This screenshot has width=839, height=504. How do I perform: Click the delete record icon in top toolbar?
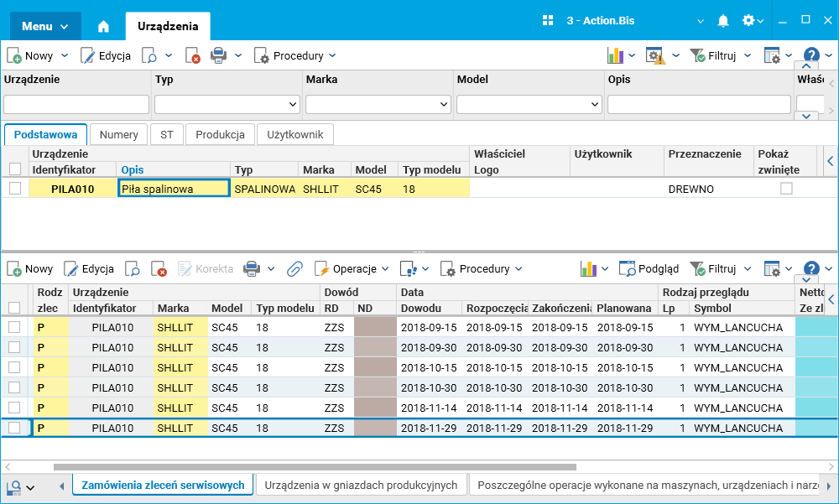click(193, 55)
